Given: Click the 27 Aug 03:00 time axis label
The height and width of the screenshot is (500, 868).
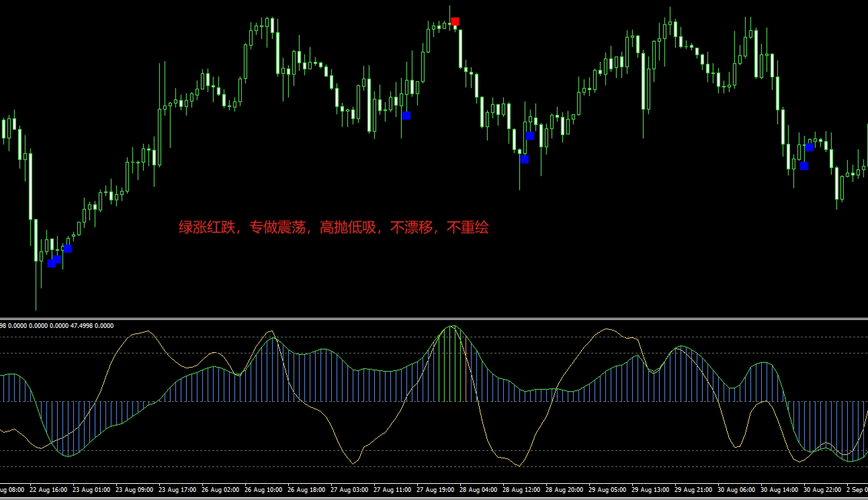Looking at the screenshot, I should point(349,490).
